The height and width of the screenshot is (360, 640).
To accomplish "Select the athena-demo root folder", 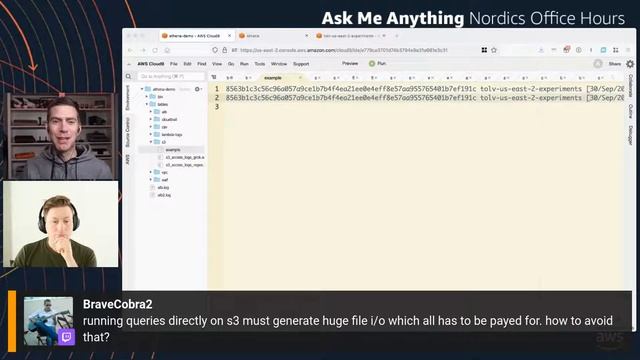I will (164, 89).
